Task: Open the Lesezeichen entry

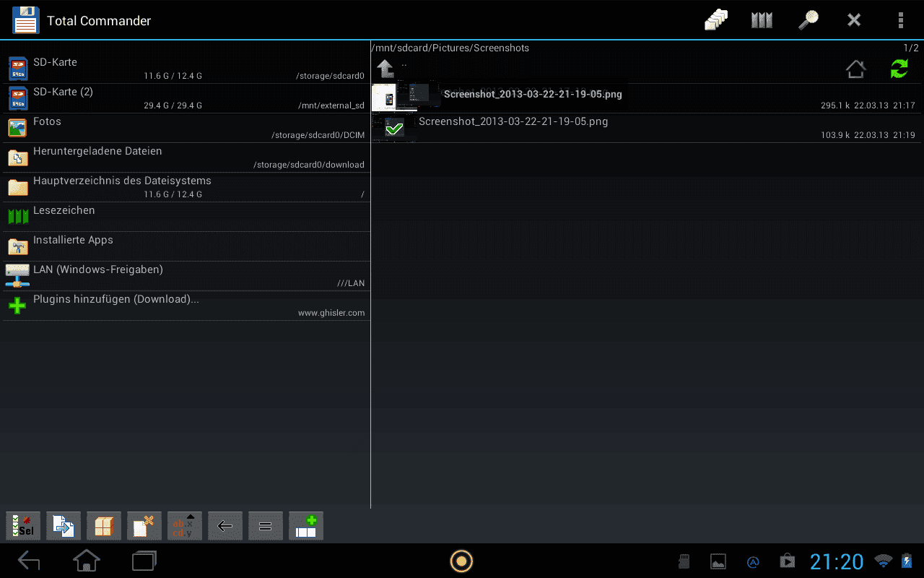Action: pyautogui.click(x=186, y=217)
